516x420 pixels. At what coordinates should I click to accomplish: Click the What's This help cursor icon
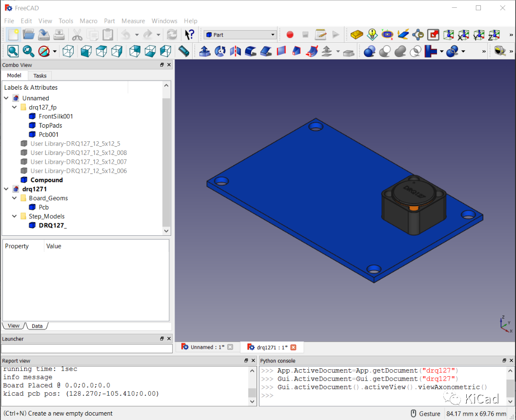(189, 35)
